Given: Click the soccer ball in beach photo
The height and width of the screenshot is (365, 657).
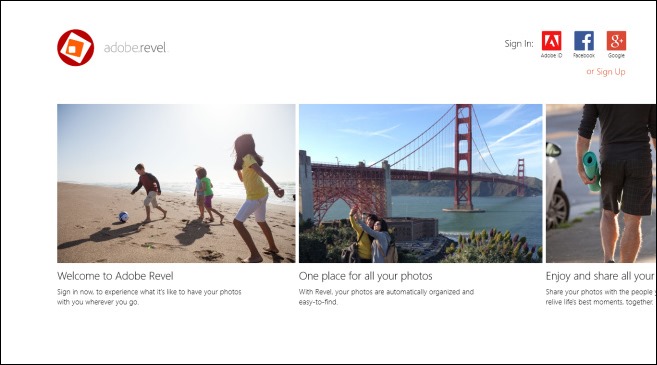Looking at the screenshot, I should click(124, 217).
